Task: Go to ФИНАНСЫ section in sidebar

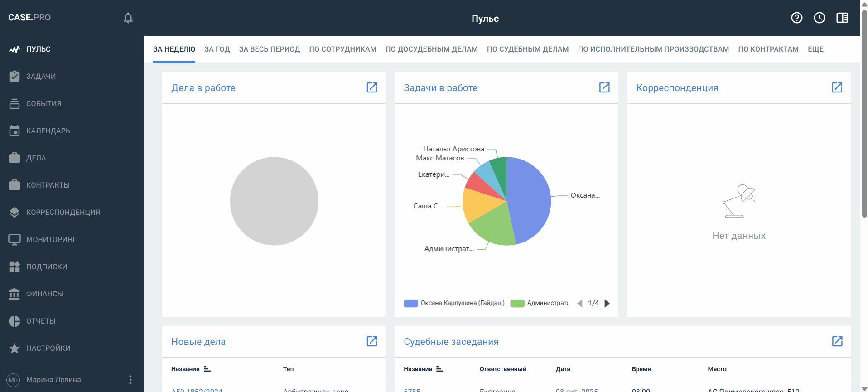Action: [44, 294]
